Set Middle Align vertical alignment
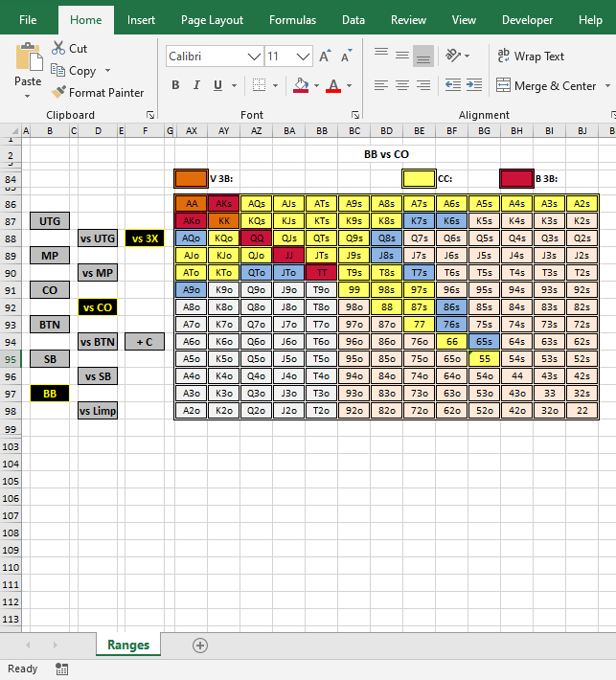 click(x=402, y=56)
